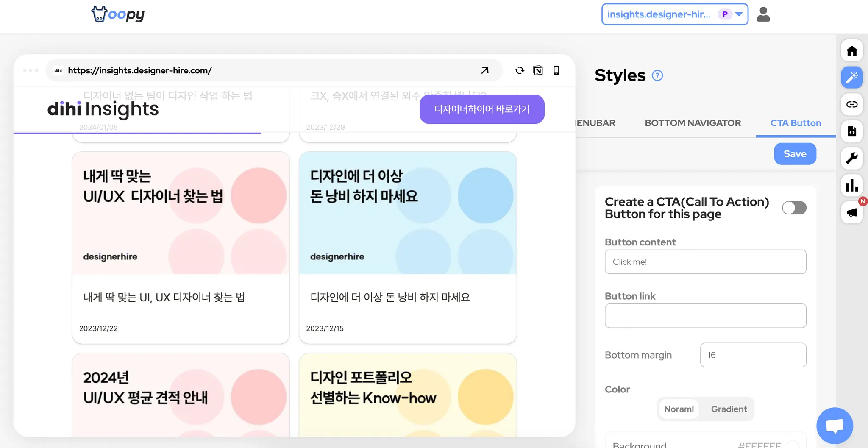Click the Styles help question mark icon
The image size is (868, 448).
click(657, 75)
